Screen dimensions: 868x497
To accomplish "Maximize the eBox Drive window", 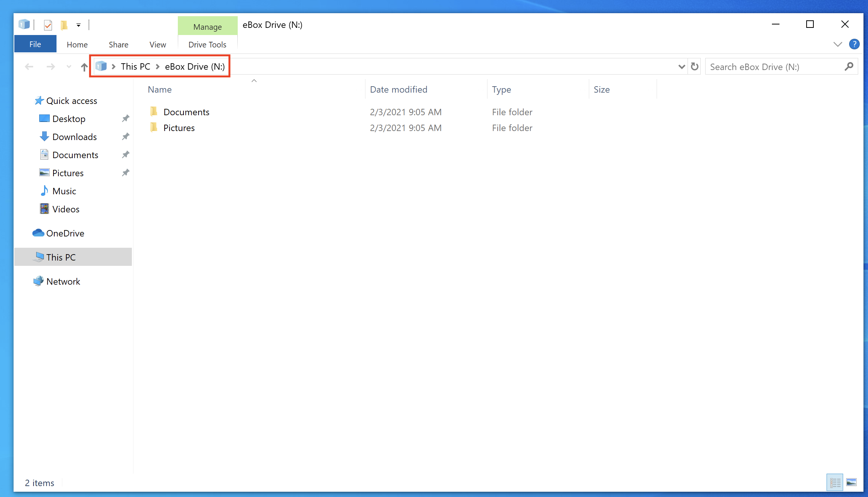I will (810, 24).
